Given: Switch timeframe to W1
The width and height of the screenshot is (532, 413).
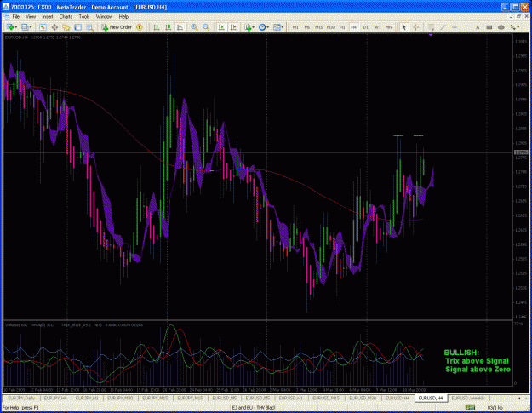Looking at the screenshot, I should pos(377,27).
